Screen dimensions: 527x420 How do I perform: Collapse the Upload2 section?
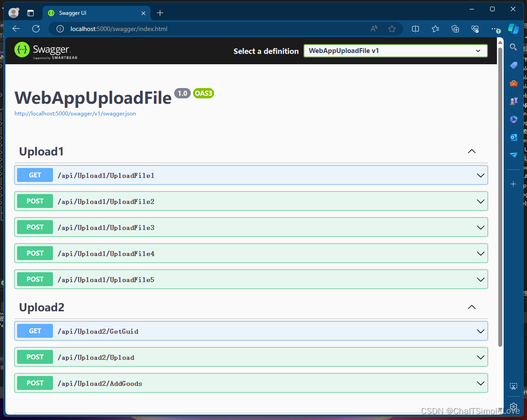[472, 307]
